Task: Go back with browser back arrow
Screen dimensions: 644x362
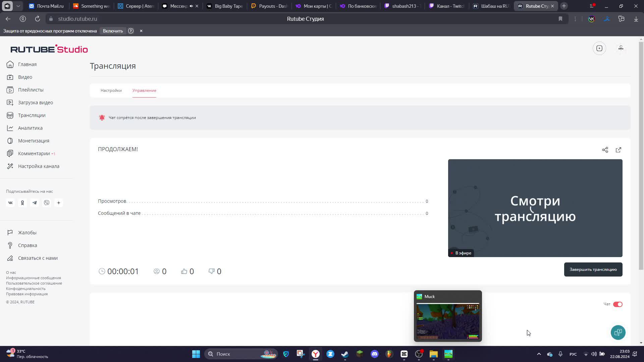Action: point(8,19)
